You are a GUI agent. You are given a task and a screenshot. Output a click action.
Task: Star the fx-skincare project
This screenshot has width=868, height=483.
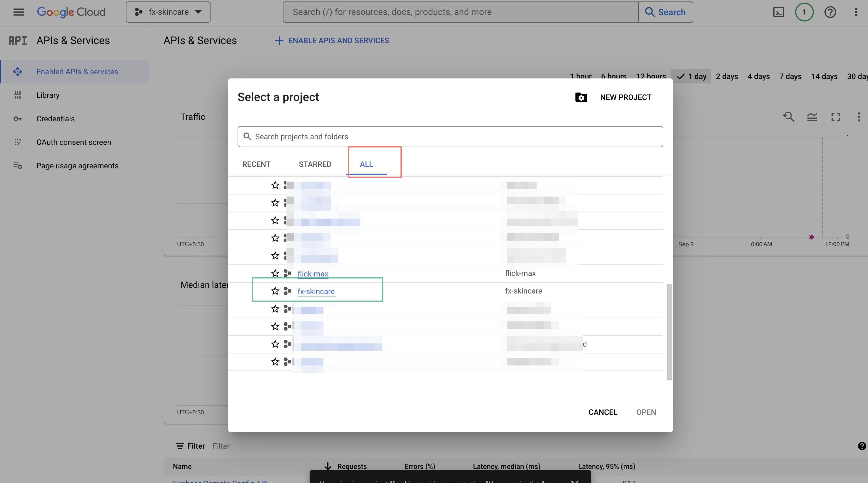[275, 291]
